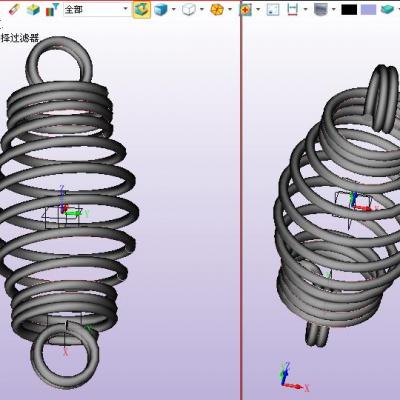Expand the measure tool dropdown arrow

(305, 9)
